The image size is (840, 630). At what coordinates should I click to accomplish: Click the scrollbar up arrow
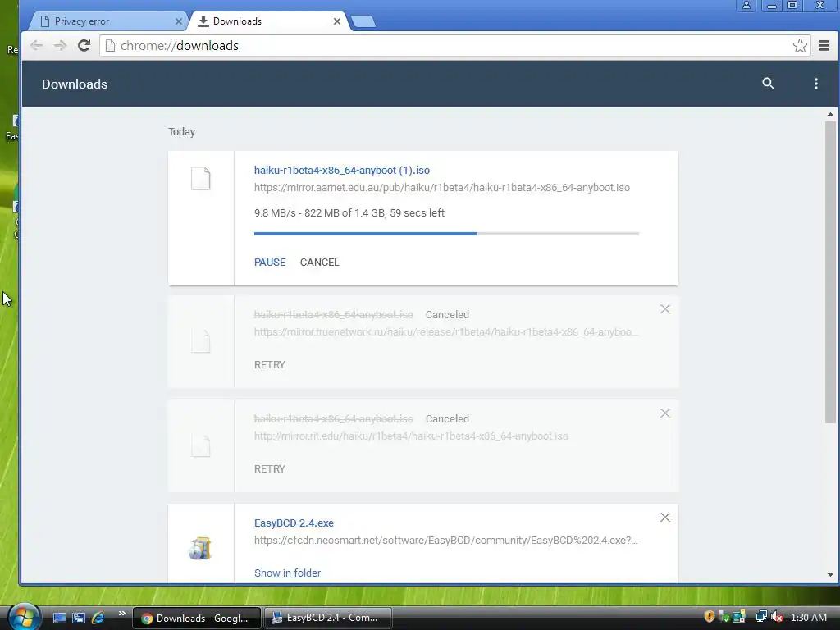pyautogui.click(x=830, y=114)
